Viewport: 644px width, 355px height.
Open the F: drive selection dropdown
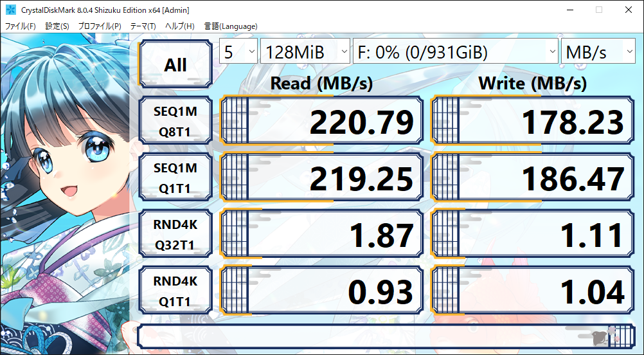point(456,51)
